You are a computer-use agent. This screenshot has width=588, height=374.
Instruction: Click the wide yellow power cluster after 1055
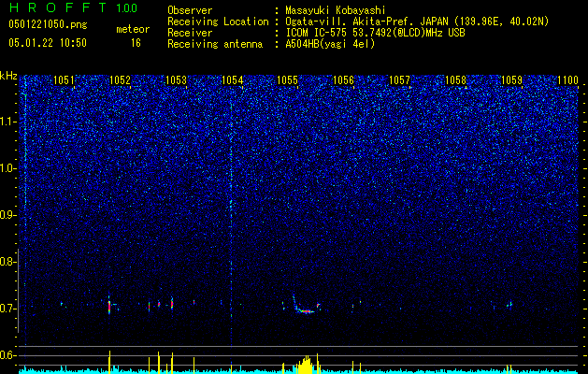click(307, 365)
